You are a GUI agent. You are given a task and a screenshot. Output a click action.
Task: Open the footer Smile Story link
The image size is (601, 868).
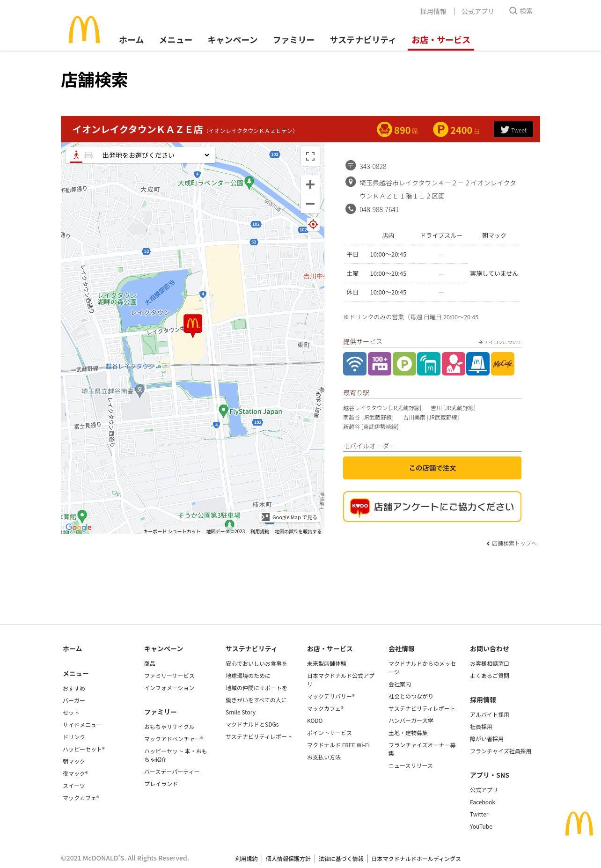241,712
